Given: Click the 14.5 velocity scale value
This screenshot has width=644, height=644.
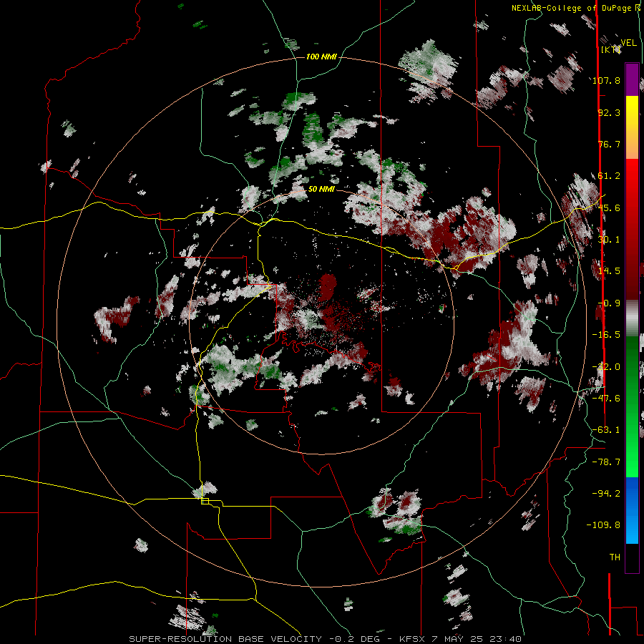Looking at the screenshot, I should point(609,271).
